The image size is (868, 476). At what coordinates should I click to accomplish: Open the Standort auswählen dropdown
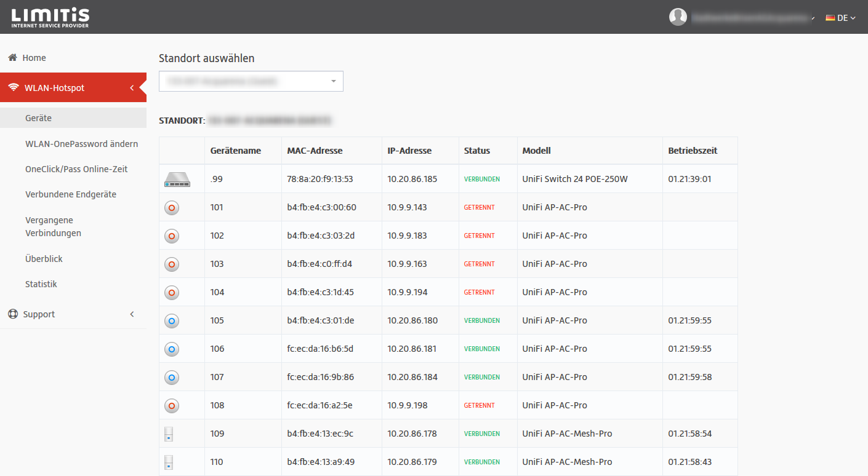click(x=251, y=81)
